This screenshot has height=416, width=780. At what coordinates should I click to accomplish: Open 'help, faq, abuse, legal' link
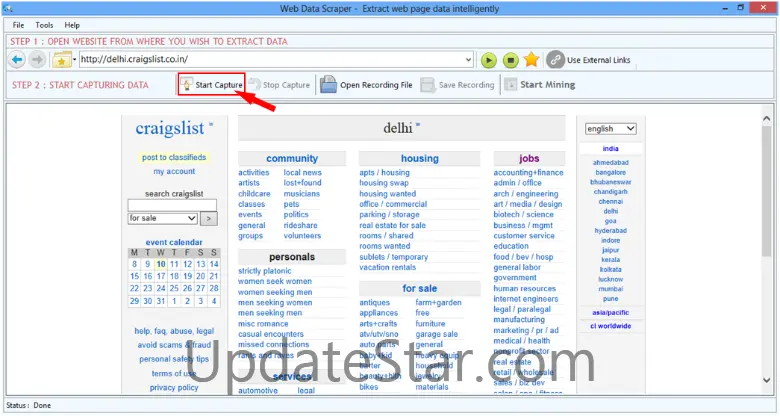pyautogui.click(x=174, y=331)
